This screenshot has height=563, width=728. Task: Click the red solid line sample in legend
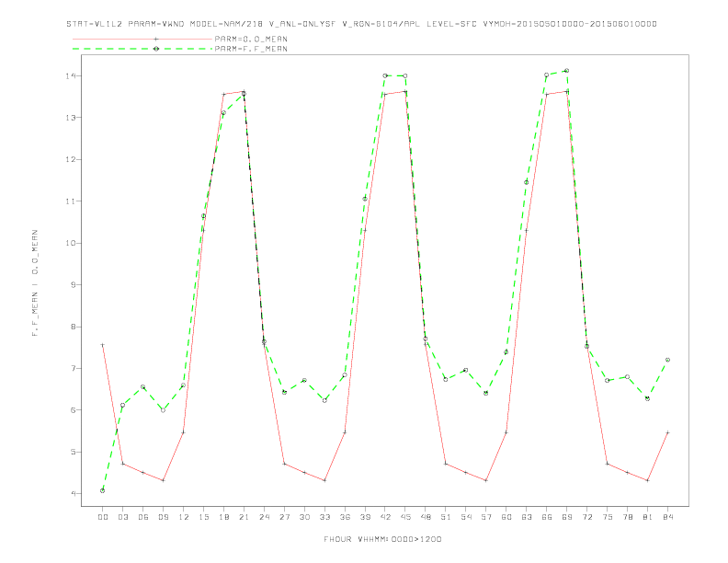click(x=142, y=39)
